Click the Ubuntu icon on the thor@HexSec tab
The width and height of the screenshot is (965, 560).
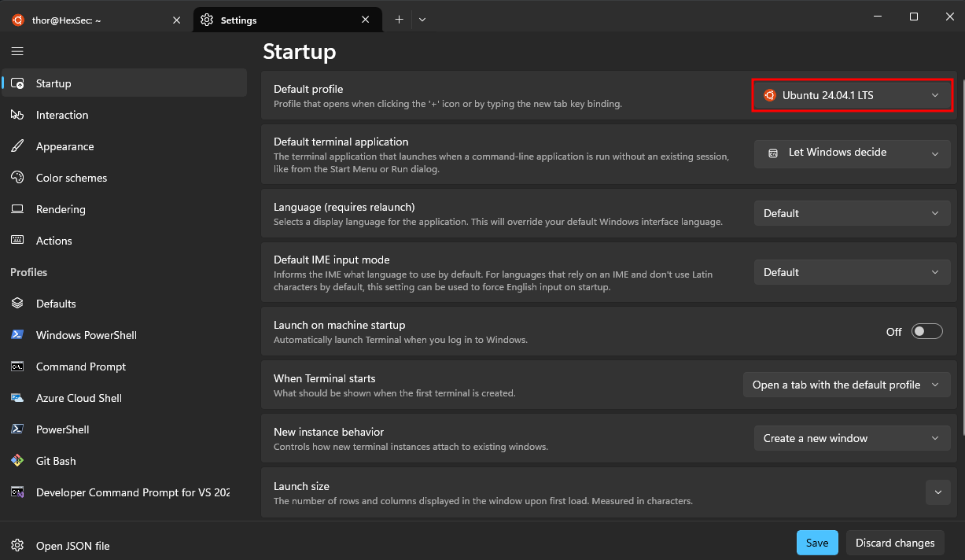pos(17,20)
